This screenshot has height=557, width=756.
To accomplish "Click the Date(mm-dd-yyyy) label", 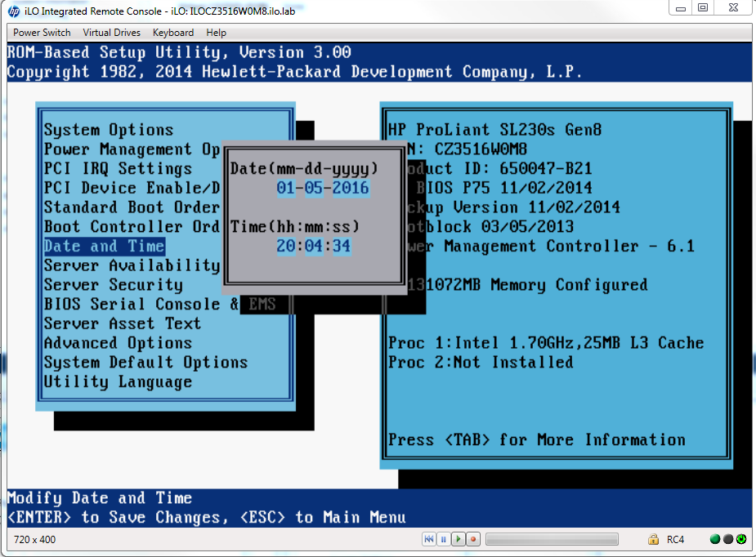I will [x=304, y=168].
